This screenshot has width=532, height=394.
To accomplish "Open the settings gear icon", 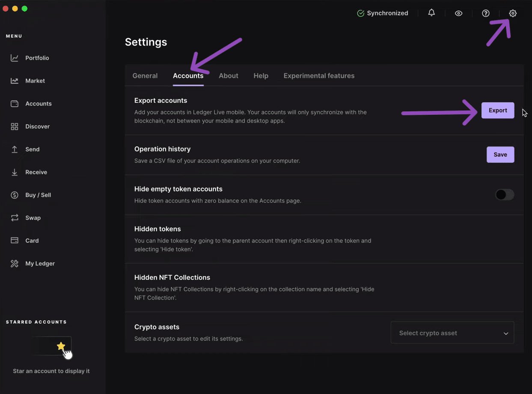I will (513, 13).
